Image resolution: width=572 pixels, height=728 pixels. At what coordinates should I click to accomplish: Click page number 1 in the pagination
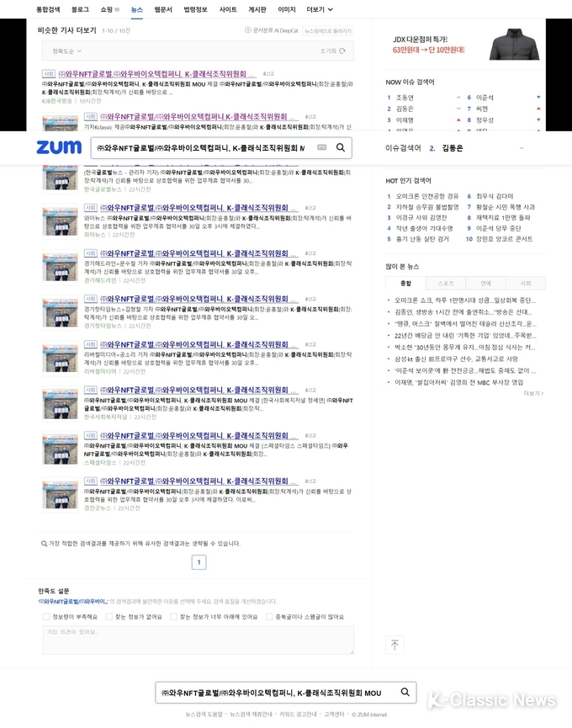tap(199, 562)
